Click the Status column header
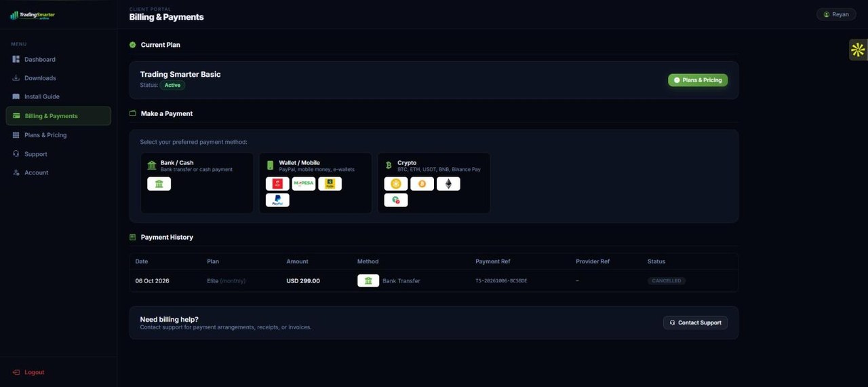 (656, 261)
